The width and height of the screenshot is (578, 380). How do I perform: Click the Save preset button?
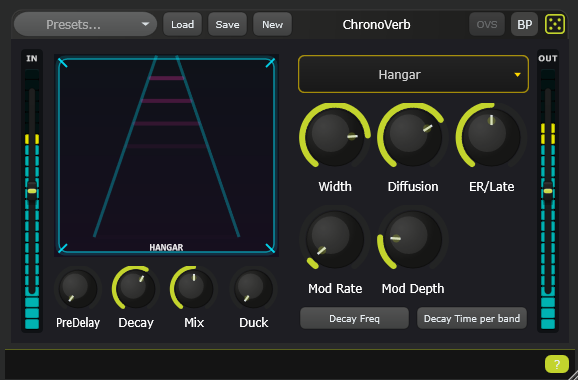(x=227, y=24)
